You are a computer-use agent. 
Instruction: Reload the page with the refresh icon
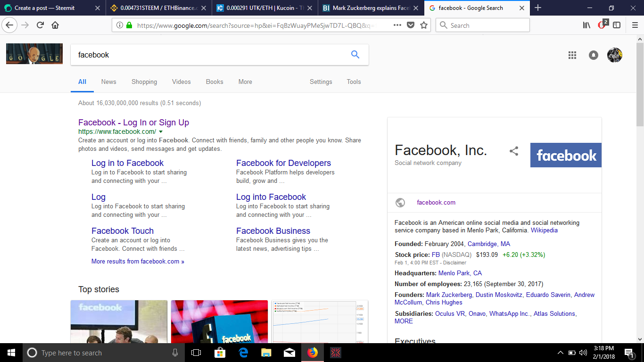pos(40,25)
